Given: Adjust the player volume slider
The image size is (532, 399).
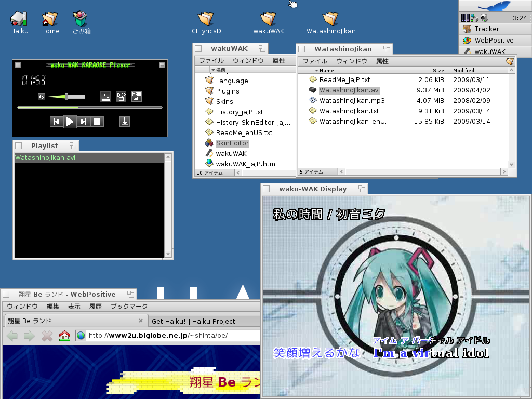Looking at the screenshot, I should pos(66,97).
